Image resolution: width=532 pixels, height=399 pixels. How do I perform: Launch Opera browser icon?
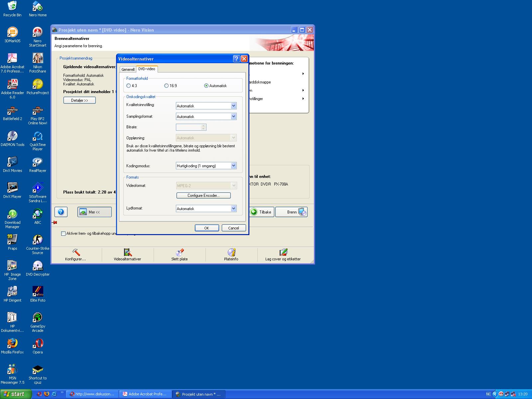(x=38, y=346)
